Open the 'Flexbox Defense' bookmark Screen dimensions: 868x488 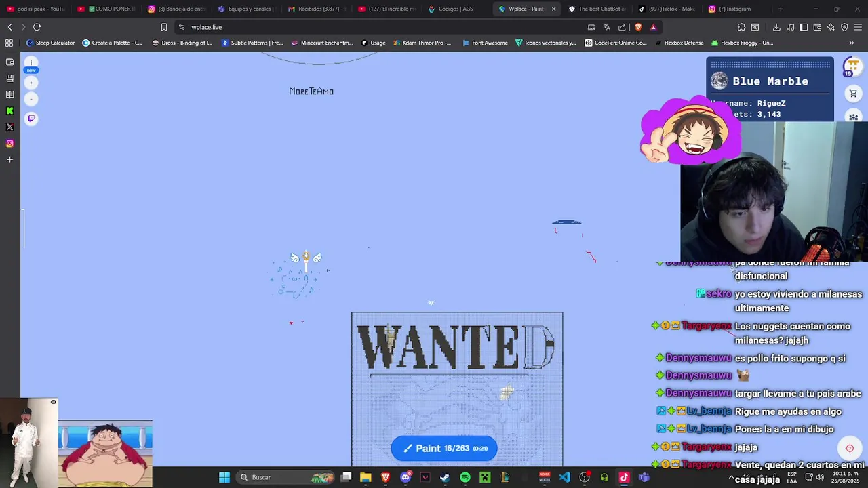pos(679,43)
